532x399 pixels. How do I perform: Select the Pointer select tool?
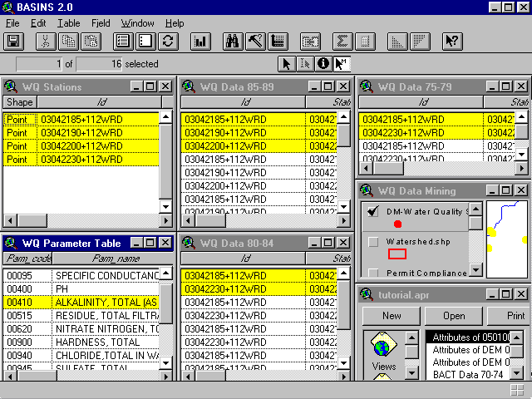[x=287, y=64]
